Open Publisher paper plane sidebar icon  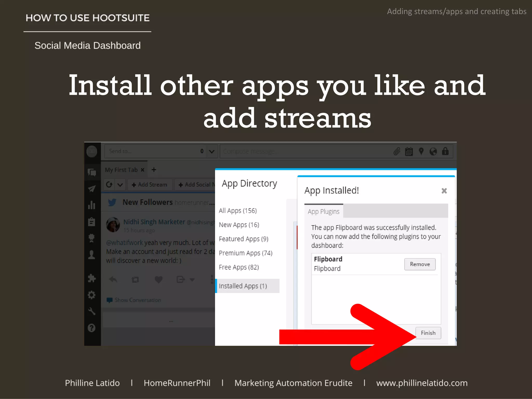click(92, 189)
